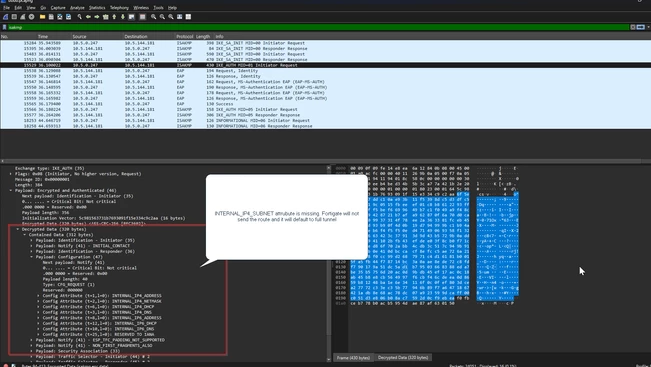Select packet 18253 INFORMATIONAL Initiator Request
Screen dimensions: 651x367
326,120
